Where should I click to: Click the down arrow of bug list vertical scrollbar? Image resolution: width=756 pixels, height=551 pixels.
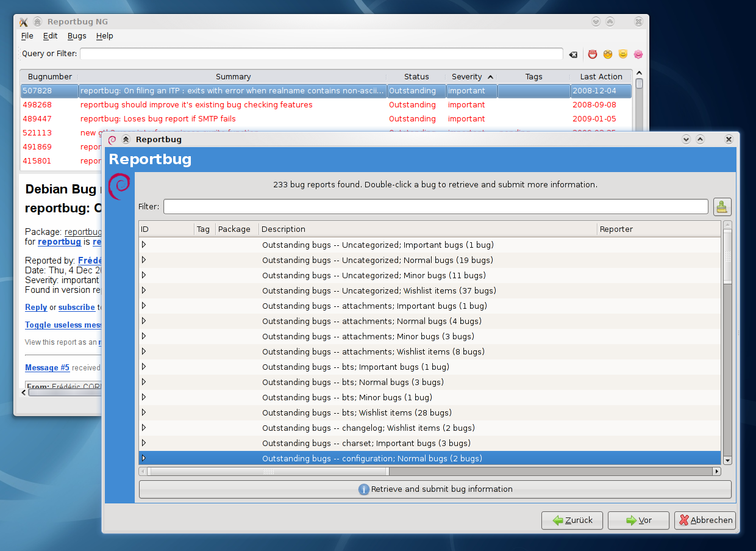[727, 461]
